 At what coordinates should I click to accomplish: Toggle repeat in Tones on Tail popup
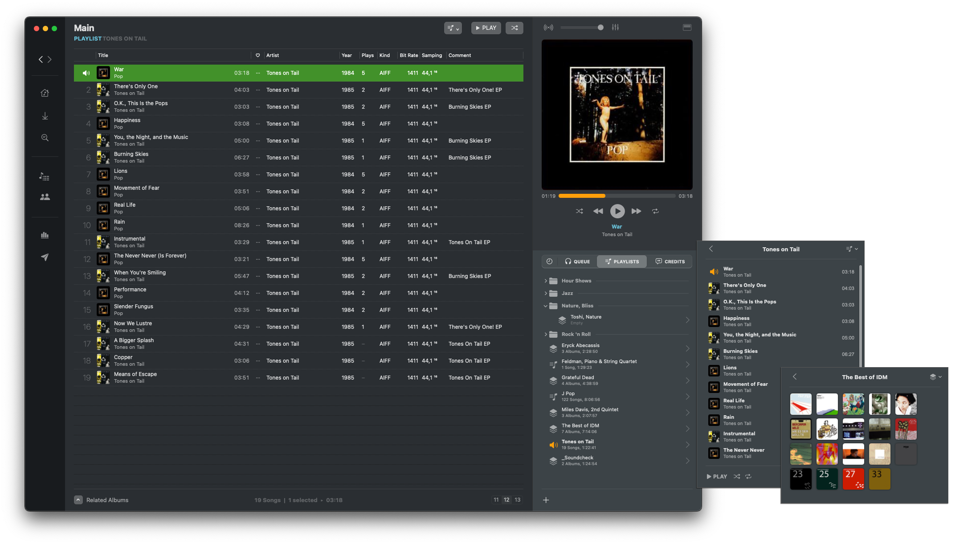(x=748, y=476)
